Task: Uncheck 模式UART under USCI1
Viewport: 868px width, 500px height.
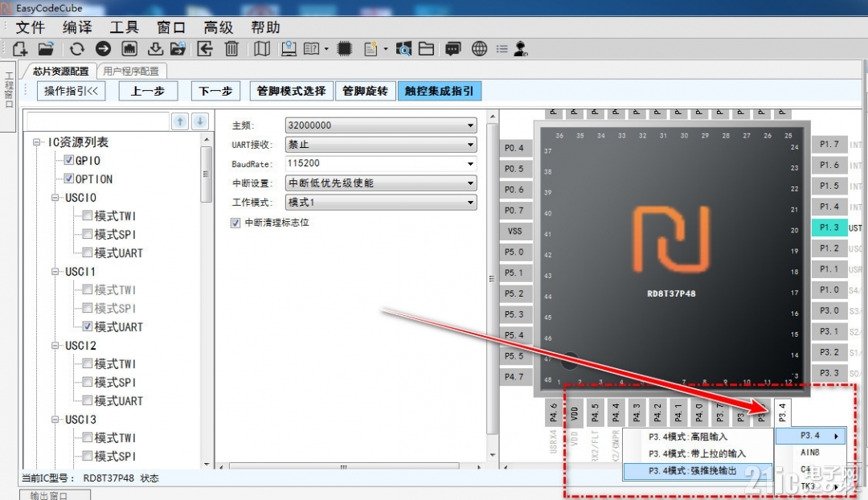Action: click(88, 326)
